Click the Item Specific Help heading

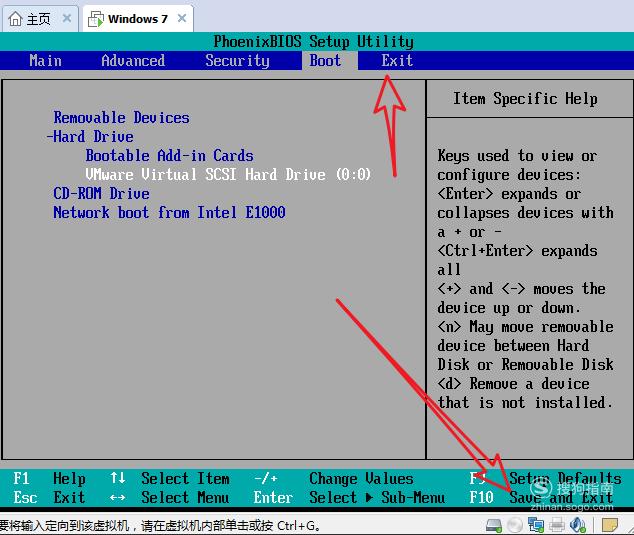(x=525, y=99)
